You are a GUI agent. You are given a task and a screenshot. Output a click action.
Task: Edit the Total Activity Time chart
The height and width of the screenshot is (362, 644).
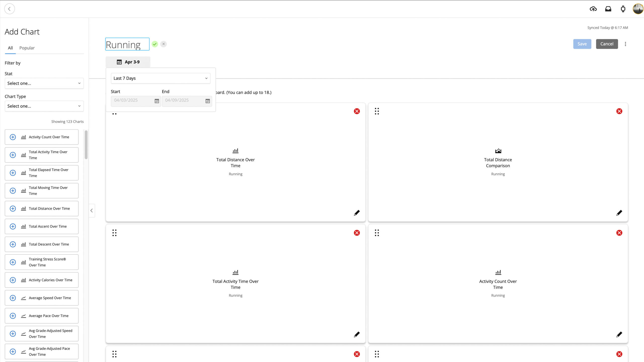point(357,334)
